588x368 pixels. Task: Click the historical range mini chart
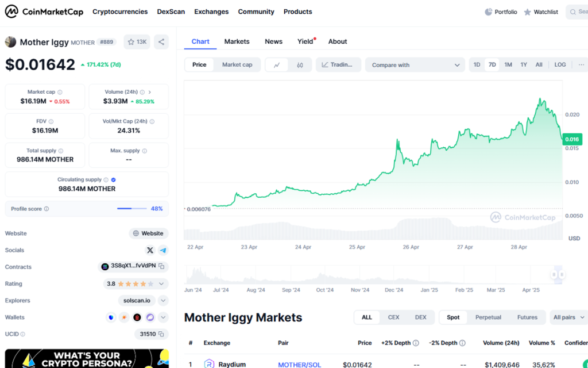pos(373,275)
